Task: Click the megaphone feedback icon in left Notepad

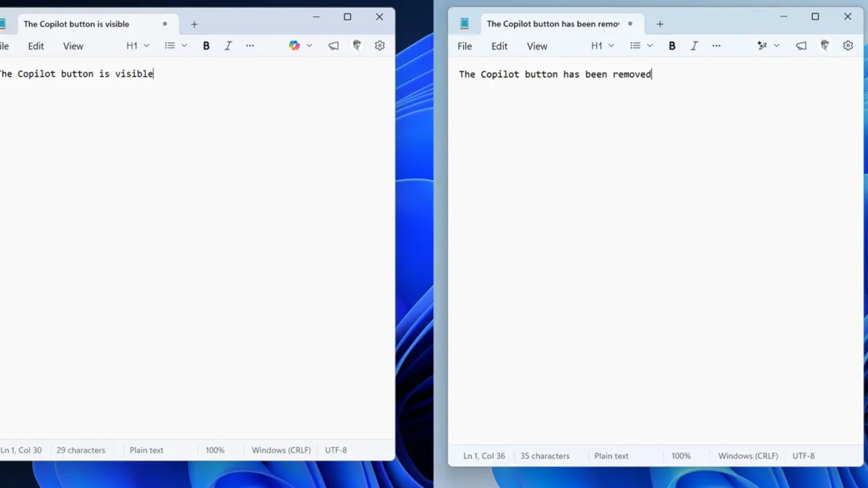Action: (x=334, y=45)
